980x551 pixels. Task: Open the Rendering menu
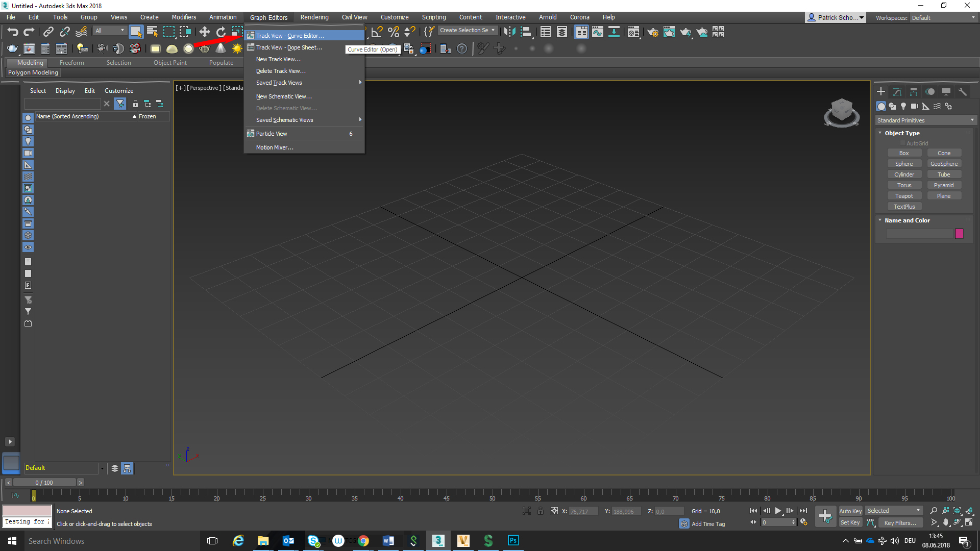click(x=314, y=17)
